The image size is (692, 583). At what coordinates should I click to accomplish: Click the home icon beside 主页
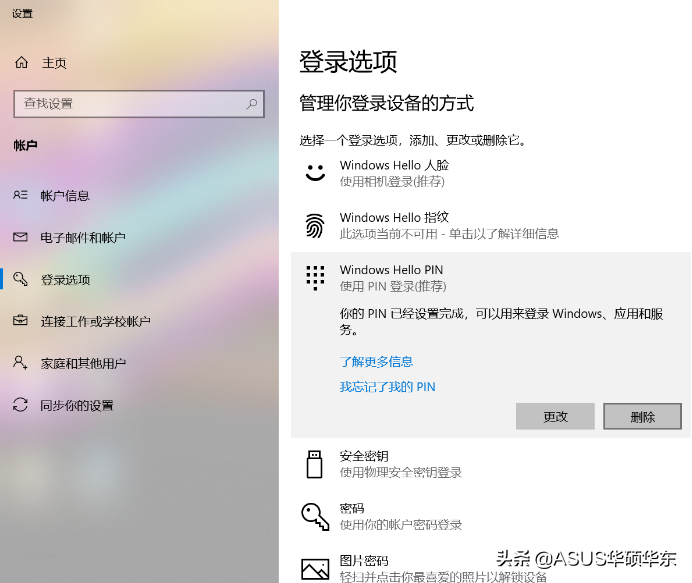(x=21, y=63)
